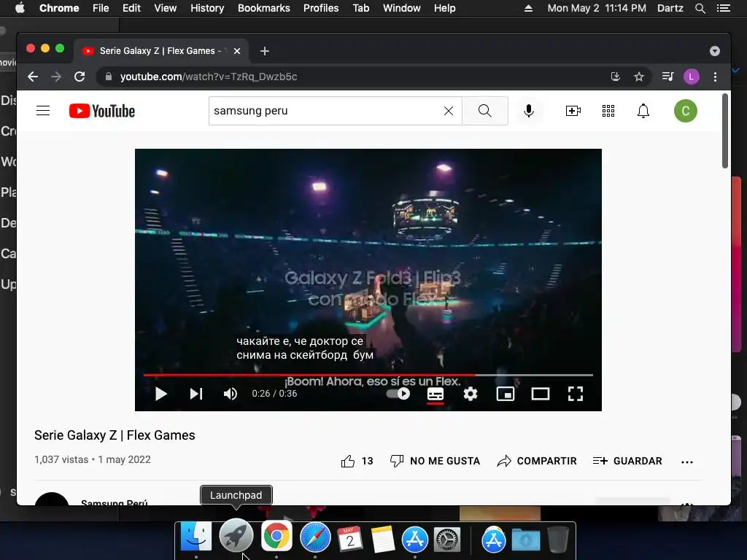
Task: Open Chrome three-dot menu
Action: 715,77
